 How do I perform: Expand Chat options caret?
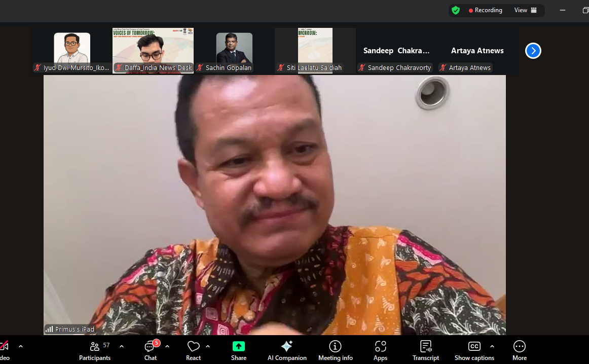pos(167,346)
